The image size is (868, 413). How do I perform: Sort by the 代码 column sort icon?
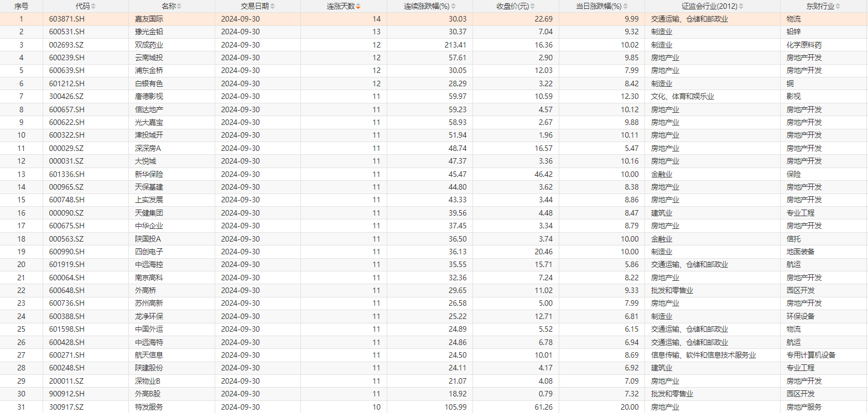[x=93, y=6]
